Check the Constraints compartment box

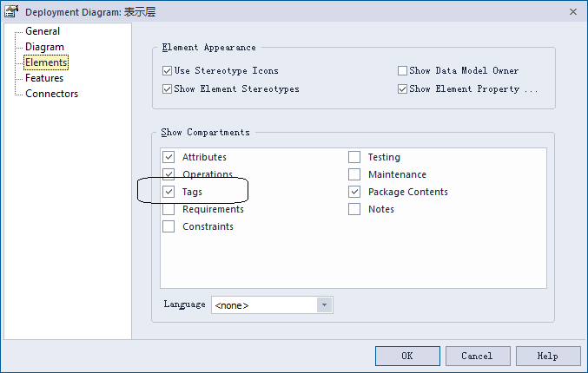pos(168,226)
